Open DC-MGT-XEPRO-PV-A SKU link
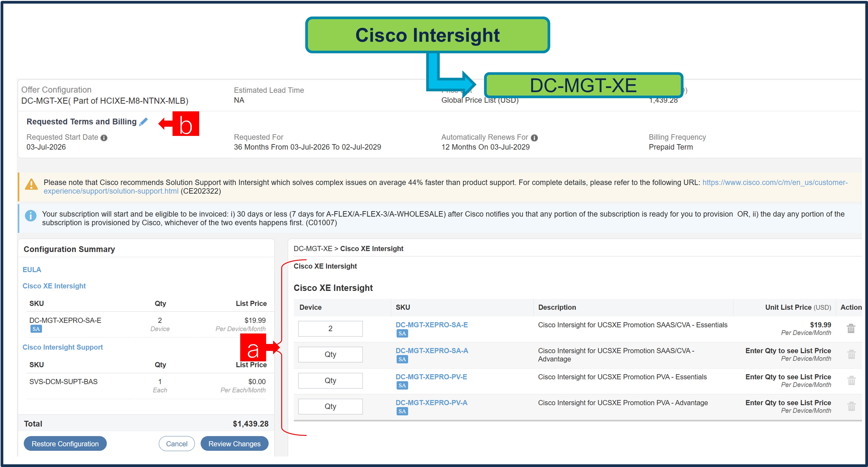Image resolution: width=868 pixels, height=467 pixels. tap(431, 403)
